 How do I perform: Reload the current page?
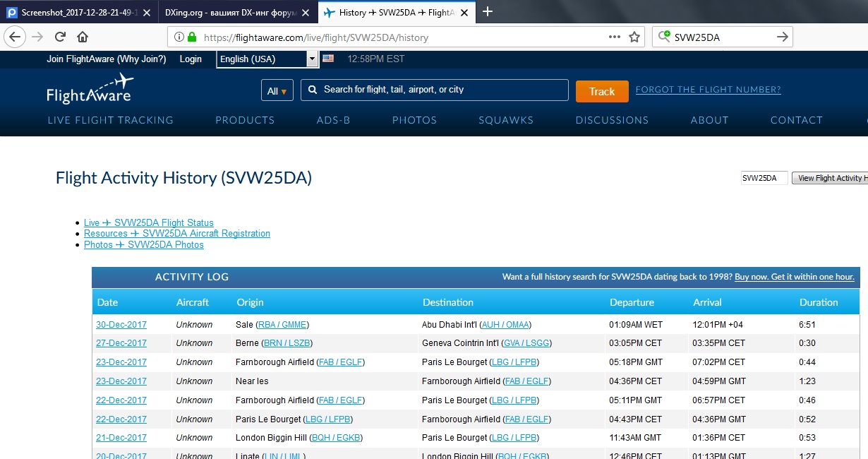point(60,37)
